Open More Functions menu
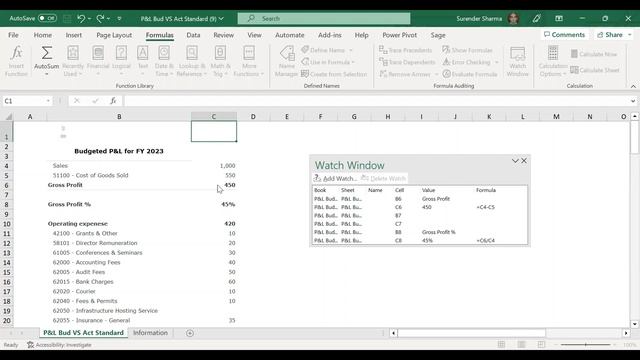640x360 pixels. [249, 61]
